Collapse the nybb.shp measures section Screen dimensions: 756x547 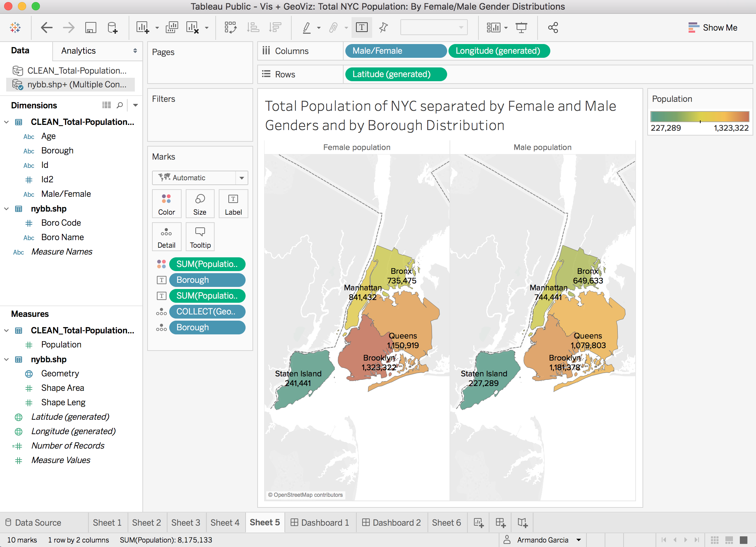[6, 359]
